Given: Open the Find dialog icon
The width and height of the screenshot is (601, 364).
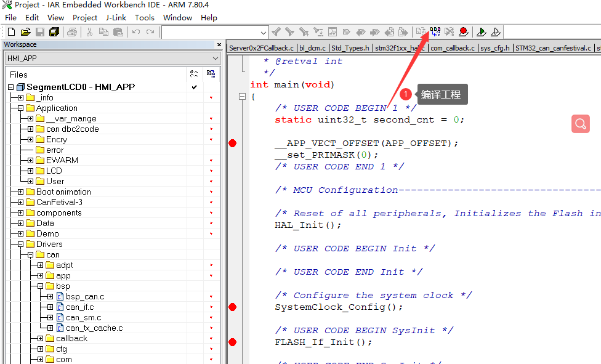Looking at the screenshot, I should [x=304, y=32].
